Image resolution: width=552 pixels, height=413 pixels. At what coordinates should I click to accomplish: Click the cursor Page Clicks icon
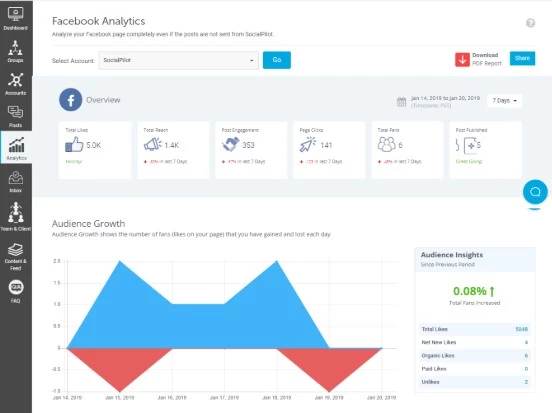308,145
